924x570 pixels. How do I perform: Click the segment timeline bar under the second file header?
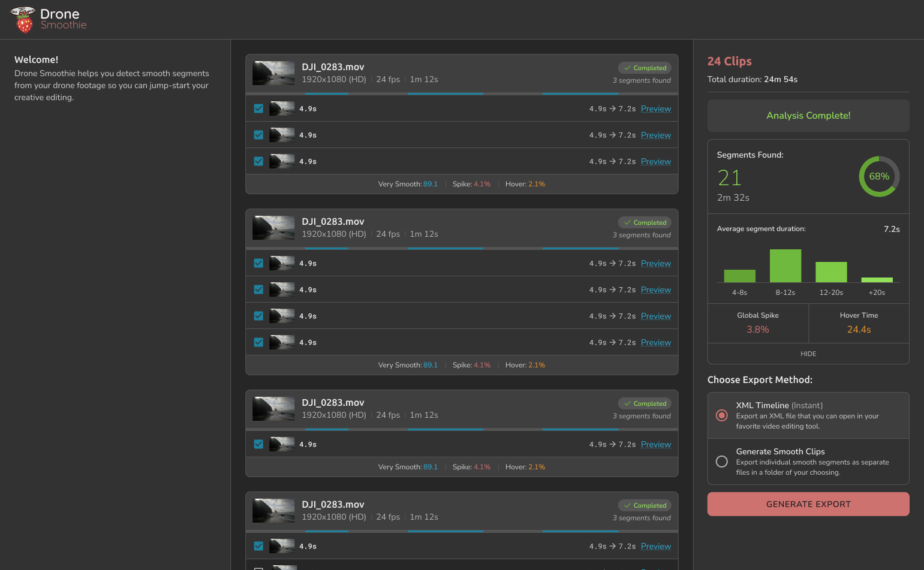tap(462, 248)
